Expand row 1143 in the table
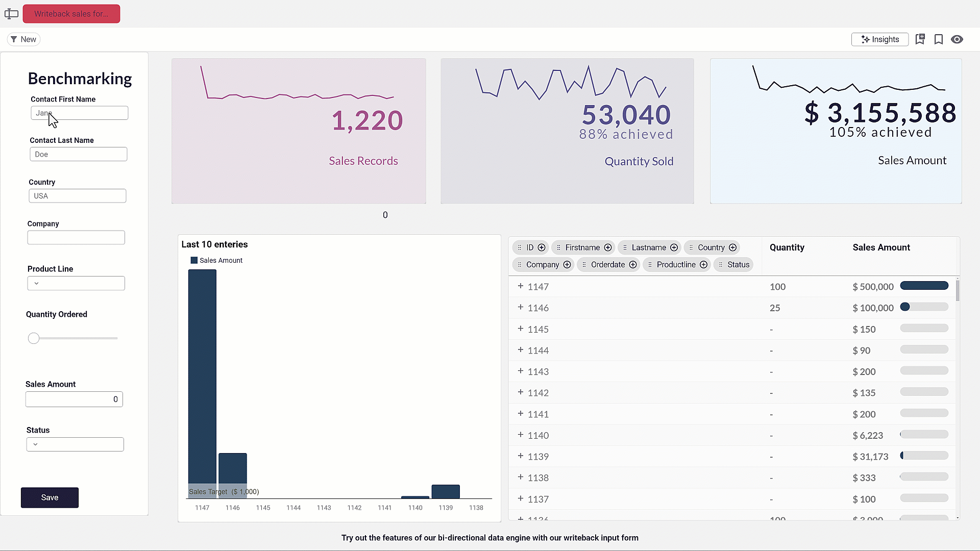980x551 pixels. tap(521, 371)
